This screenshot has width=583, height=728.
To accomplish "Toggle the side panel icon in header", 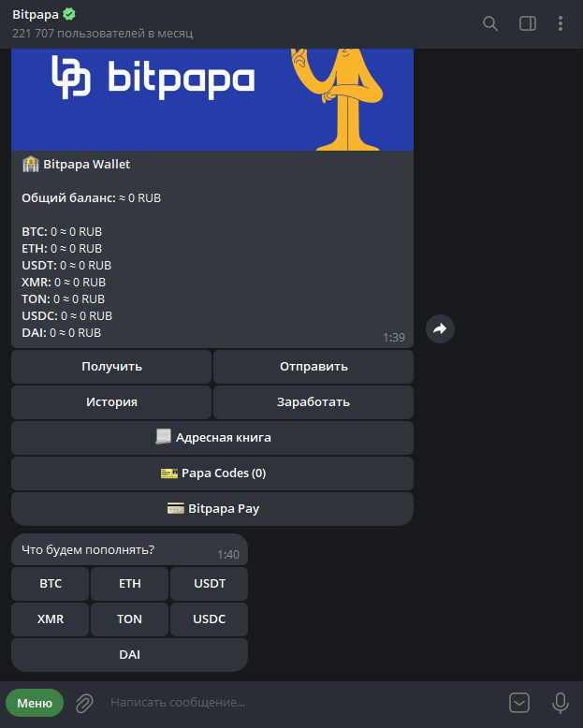I will point(527,23).
